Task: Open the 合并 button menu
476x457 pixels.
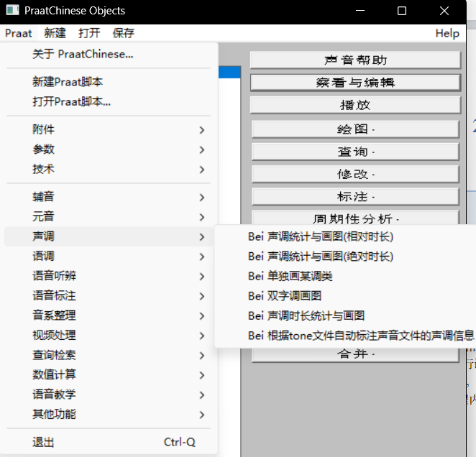Action: 355,355
